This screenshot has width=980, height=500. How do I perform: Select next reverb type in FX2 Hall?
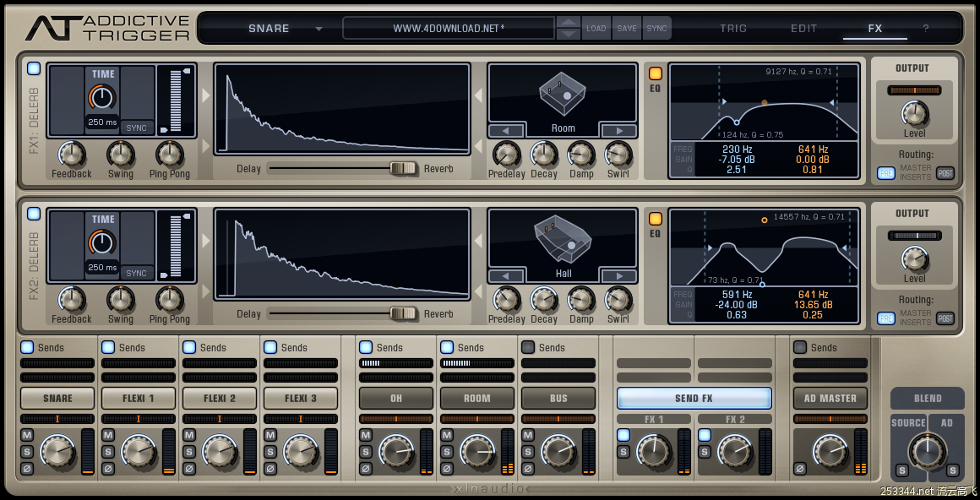coord(618,275)
